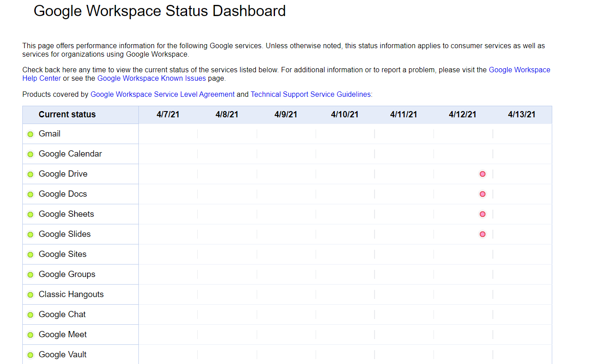Click the red outage dot for Google Drive

[x=482, y=174]
